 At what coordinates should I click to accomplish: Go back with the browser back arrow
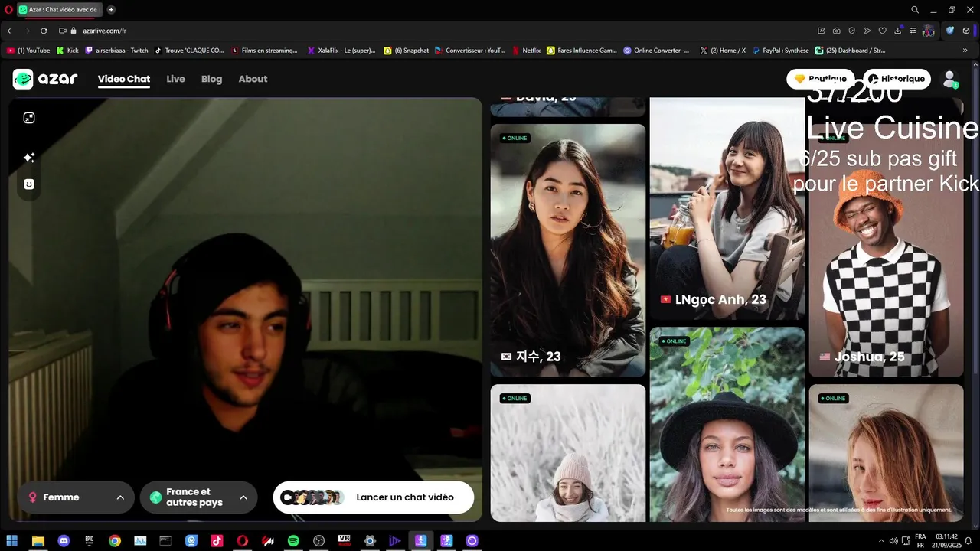coord(9,31)
